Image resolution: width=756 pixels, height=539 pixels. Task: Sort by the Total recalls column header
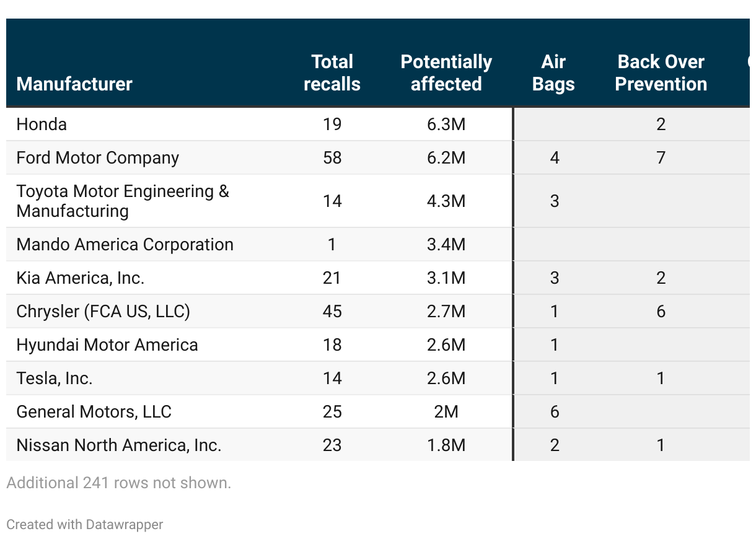click(x=332, y=72)
